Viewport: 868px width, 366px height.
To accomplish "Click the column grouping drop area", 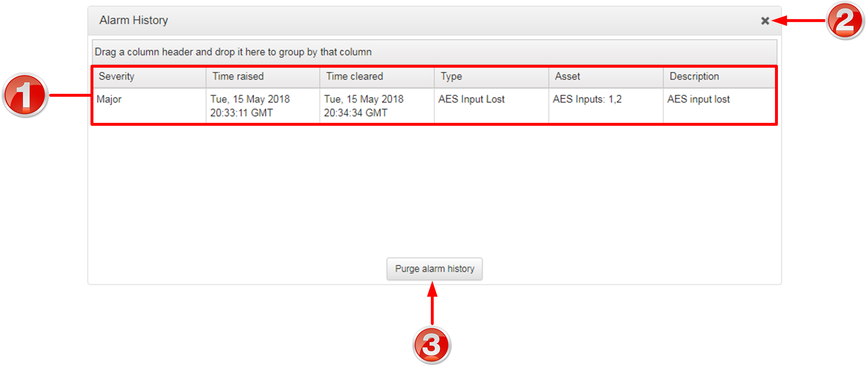I will 434,52.
